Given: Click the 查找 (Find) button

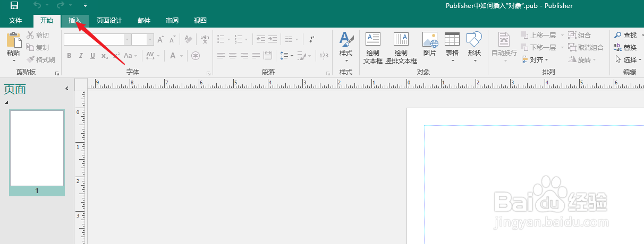Looking at the screenshot, I should [625, 35].
